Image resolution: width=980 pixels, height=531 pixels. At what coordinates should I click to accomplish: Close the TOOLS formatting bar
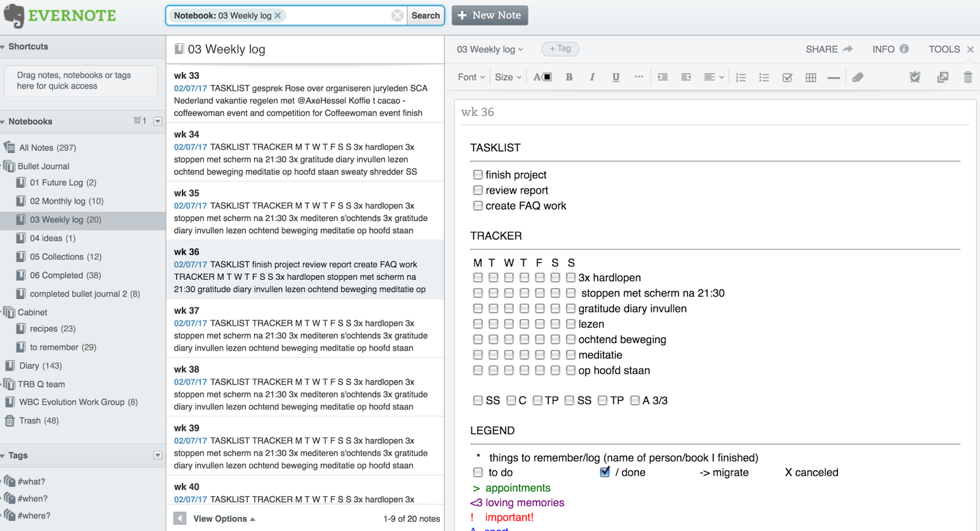(970, 50)
